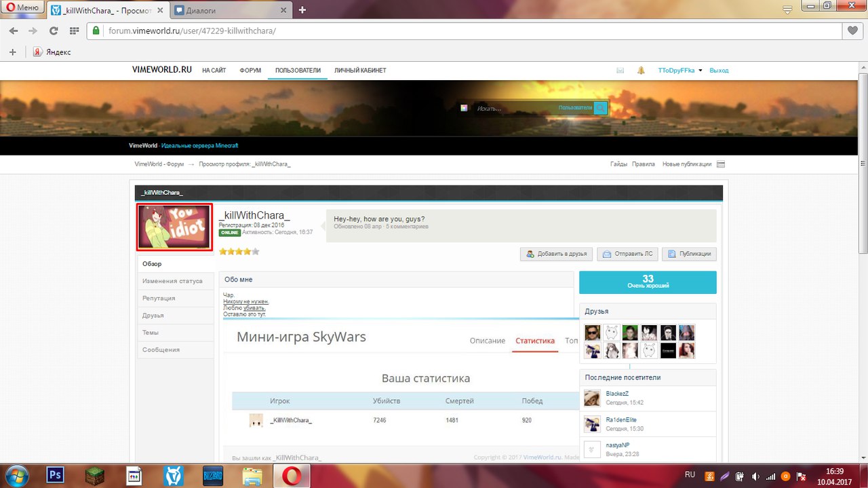Open ФОРУМ menu item
Image resolution: width=868 pixels, height=488 pixels.
click(250, 71)
